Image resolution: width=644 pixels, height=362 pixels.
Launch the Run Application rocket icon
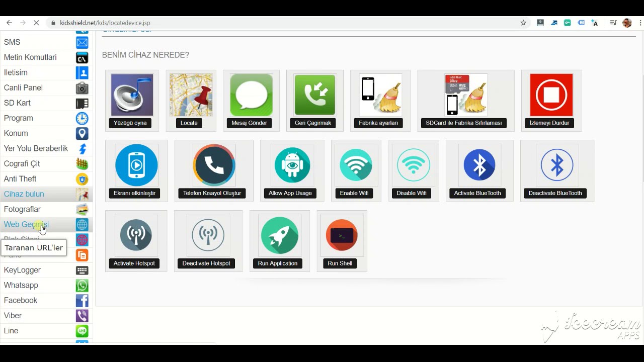(x=279, y=235)
